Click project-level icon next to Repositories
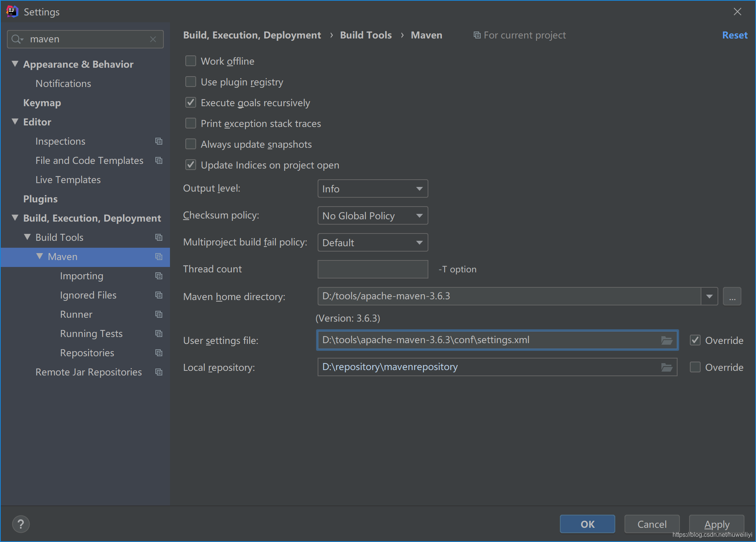This screenshot has width=756, height=542. point(159,353)
